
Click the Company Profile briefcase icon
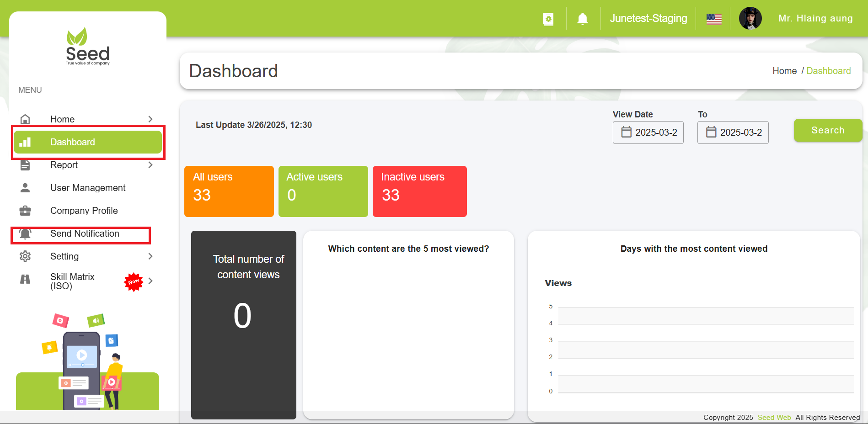(x=25, y=211)
